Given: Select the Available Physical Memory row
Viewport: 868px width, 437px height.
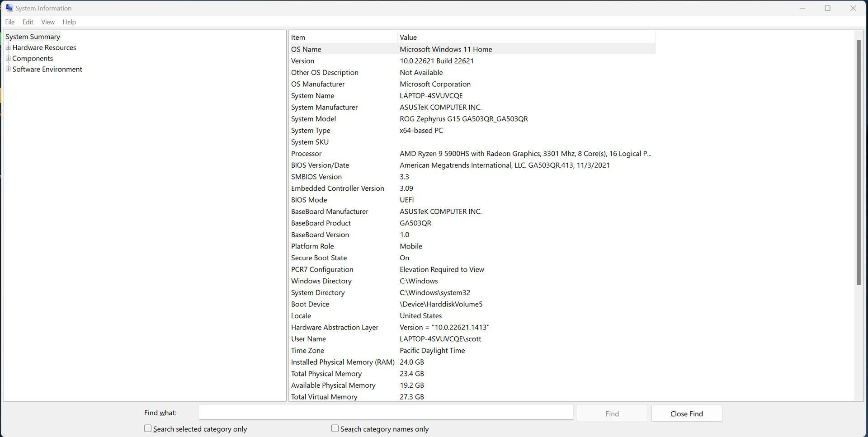Looking at the screenshot, I should [472, 385].
